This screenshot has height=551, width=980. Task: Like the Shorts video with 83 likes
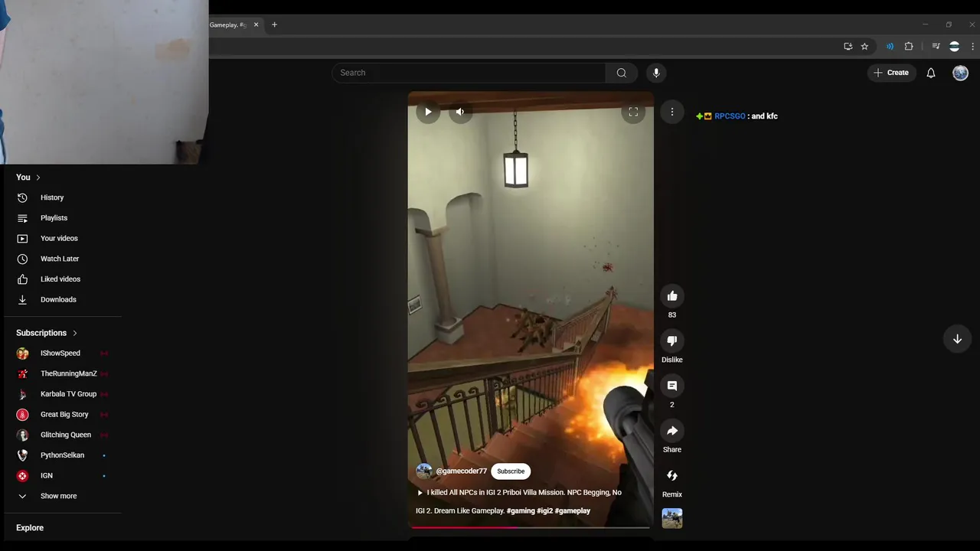(x=672, y=296)
